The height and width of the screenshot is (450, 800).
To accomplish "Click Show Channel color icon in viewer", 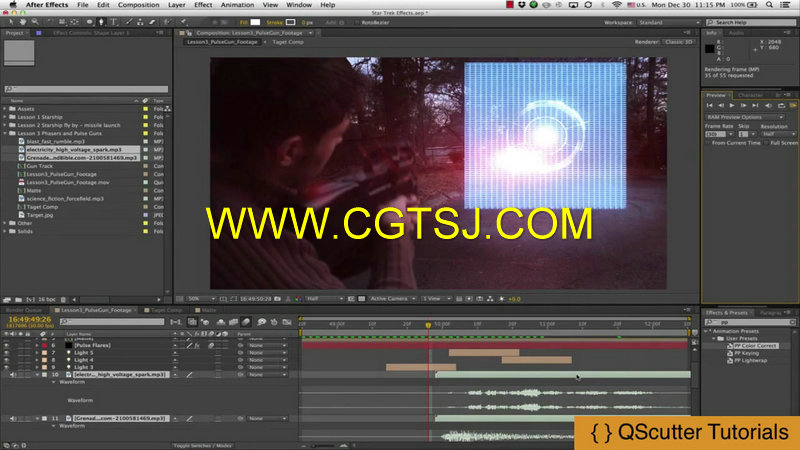I will (x=298, y=299).
